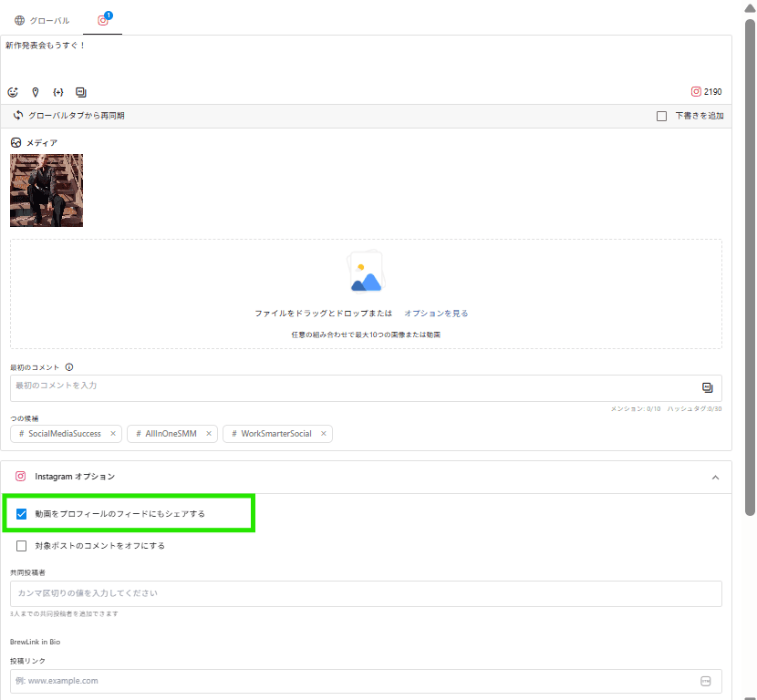
Task: Click the resync icon beside グローバルタブから再同期
Action: (18, 116)
